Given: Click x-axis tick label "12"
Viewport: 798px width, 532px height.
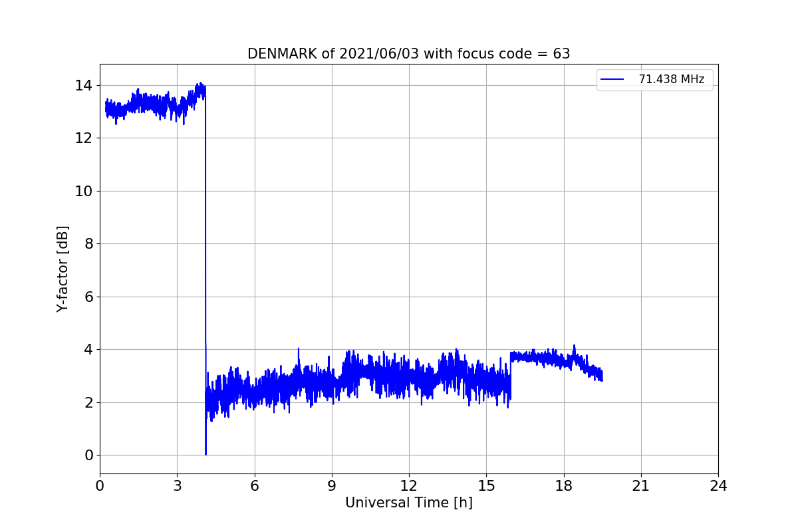Looking at the screenshot, I should [x=409, y=486].
